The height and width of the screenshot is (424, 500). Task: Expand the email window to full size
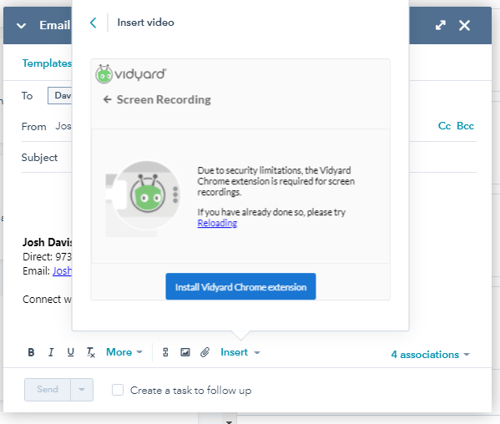pos(441,25)
